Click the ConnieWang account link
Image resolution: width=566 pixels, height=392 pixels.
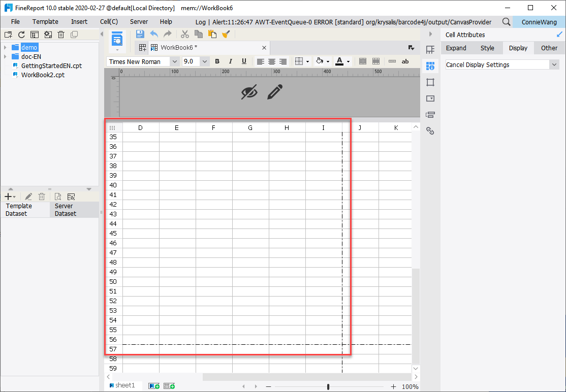click(x=539, y=22)
